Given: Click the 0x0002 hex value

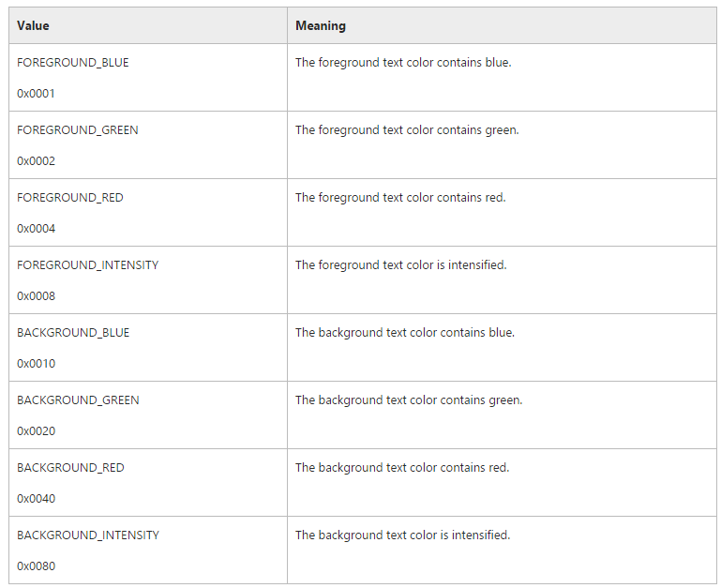Looking at the screenshot, I should tap(36, 161).
